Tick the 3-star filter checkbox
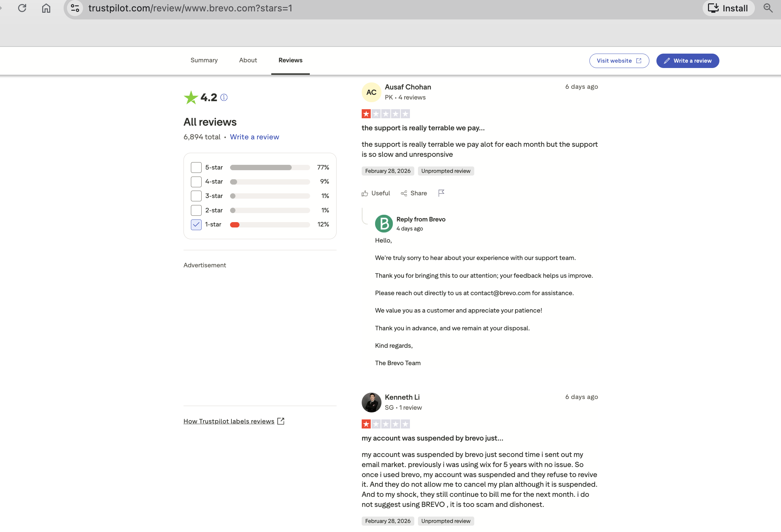Image resolution: width=781 pixels, height=532 pixels. click(x=196, y=196)
